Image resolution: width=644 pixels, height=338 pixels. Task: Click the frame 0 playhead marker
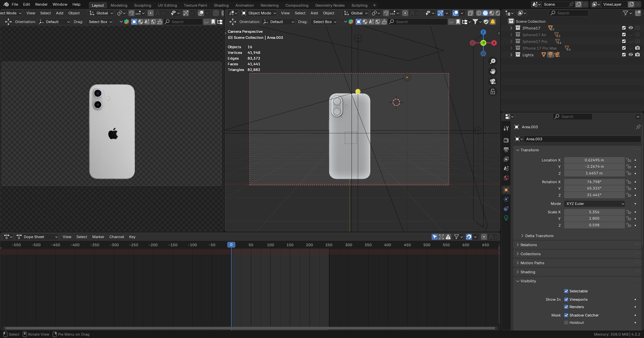(x=231, y=245)
